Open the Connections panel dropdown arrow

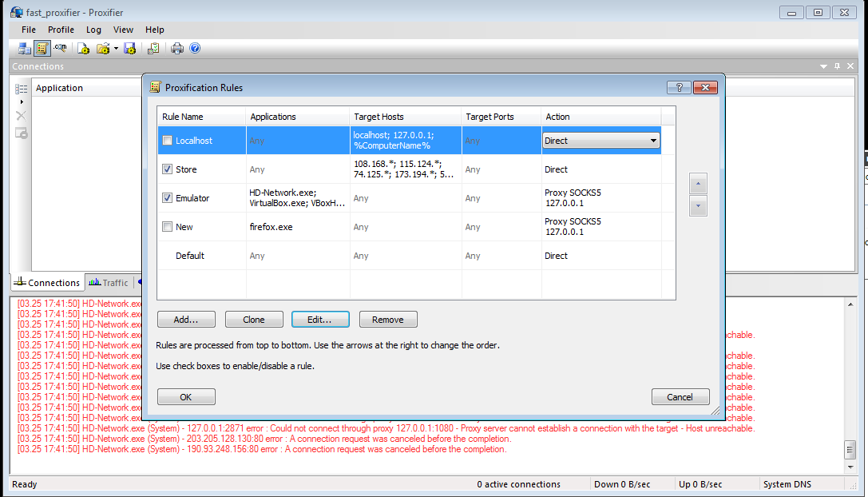[x=824, y=66]
